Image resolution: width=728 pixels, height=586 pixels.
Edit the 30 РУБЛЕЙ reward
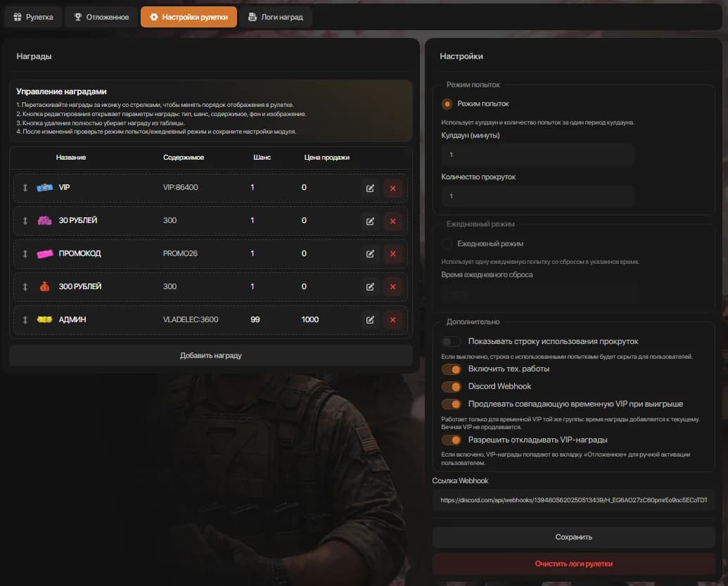click(370, 221)
